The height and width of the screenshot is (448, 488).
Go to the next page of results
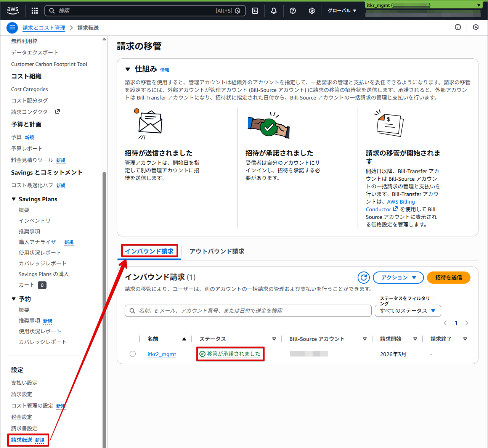pos(467,323)
